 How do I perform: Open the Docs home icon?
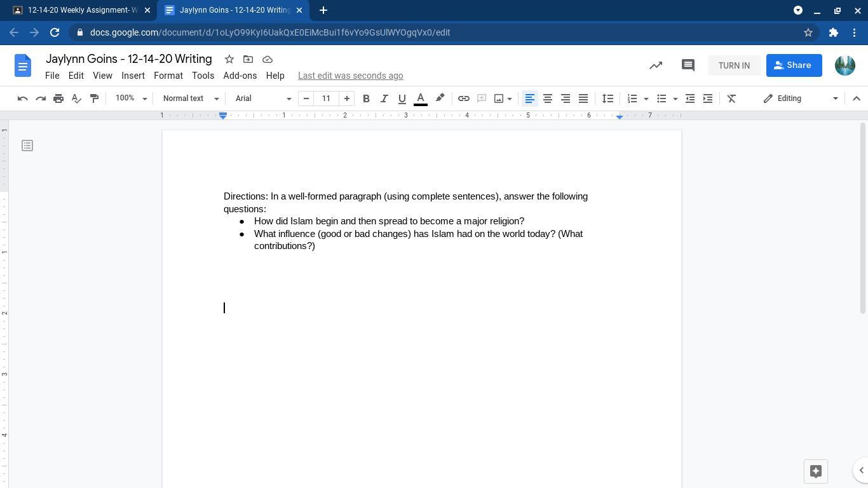[x=23, y=65]
